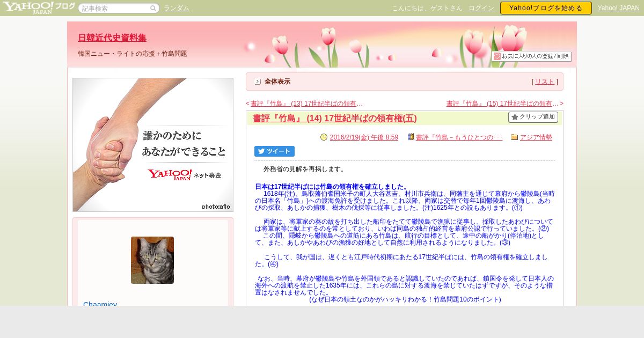Click the cat profile picture
Screen dimensions: 644x338
tap(152, 260)
